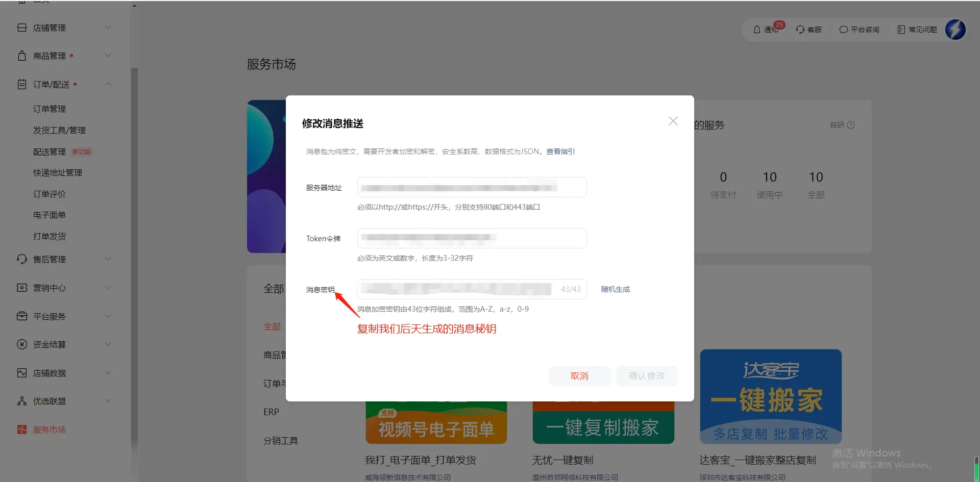
Task: Click the 随机生成 link
Action: [x=615, y=289]
